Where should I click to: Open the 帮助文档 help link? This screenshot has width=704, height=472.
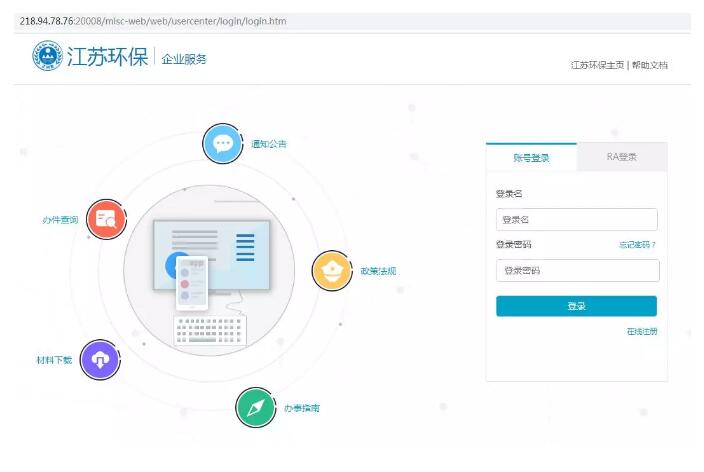[649, 65]
